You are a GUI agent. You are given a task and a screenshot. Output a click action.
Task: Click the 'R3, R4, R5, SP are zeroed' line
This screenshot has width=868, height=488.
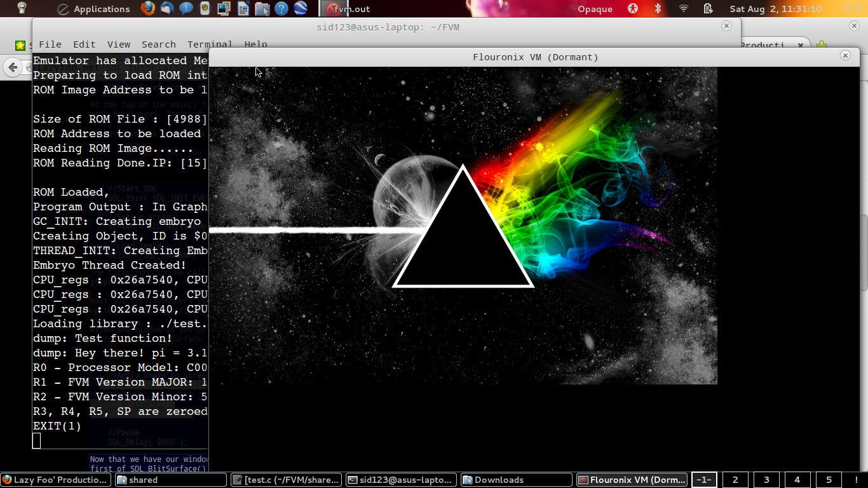[x=120, y=411]
